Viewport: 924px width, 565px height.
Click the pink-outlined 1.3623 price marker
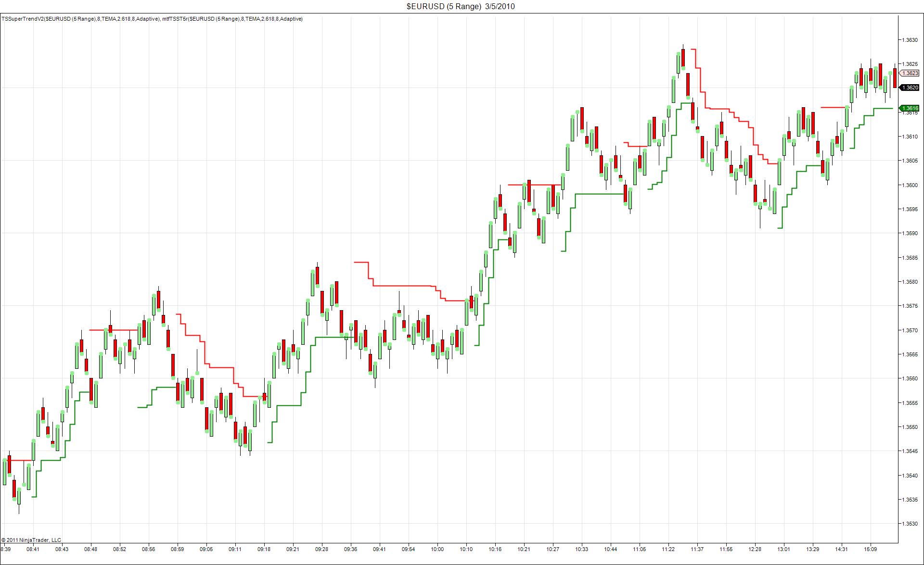910,73
